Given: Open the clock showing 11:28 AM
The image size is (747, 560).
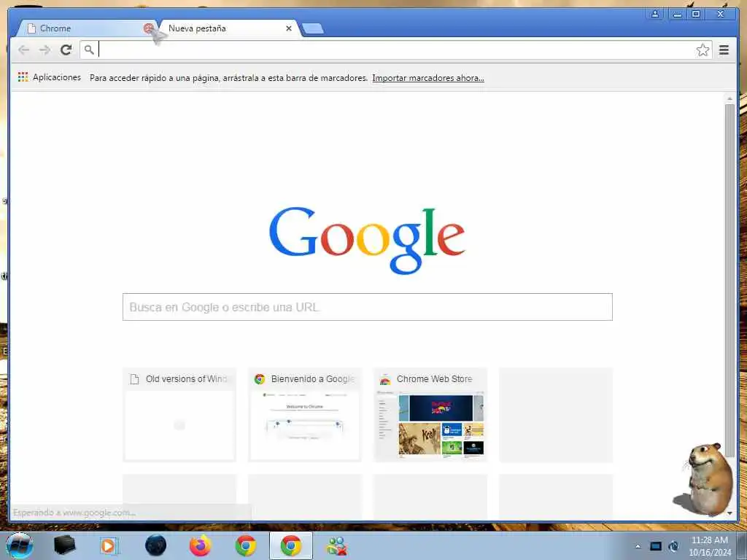Looking at the screenshot, I should point(710,546).
